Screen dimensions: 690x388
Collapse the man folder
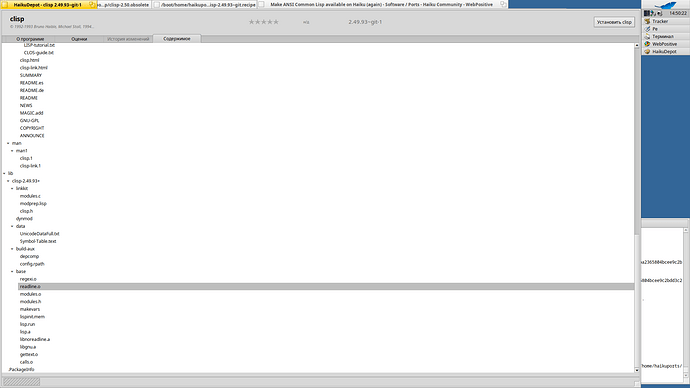pyautogui.click(x=8, y=143)
